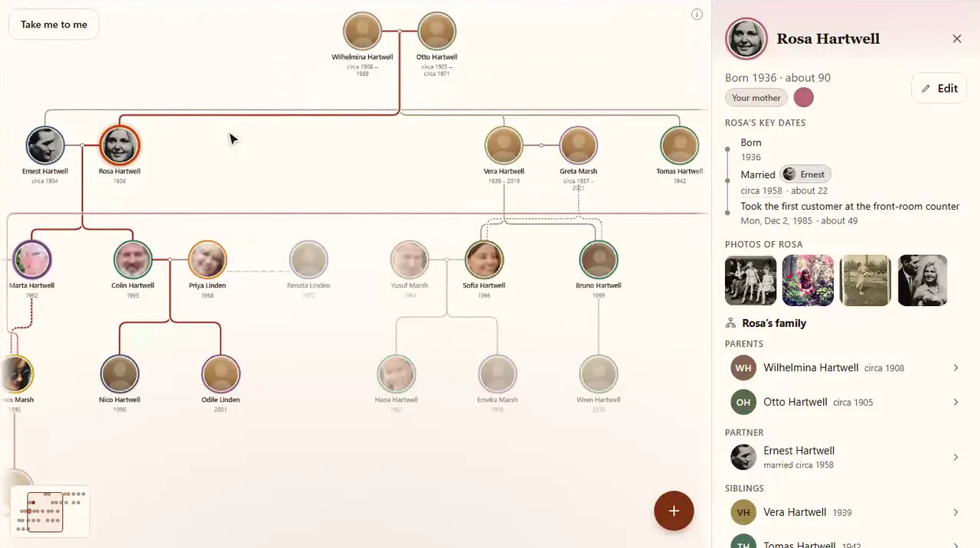Click 'Took the first customer at the front-room counter'
The width and height of the screenshot is (980, 548).
[x=850, y=207]
